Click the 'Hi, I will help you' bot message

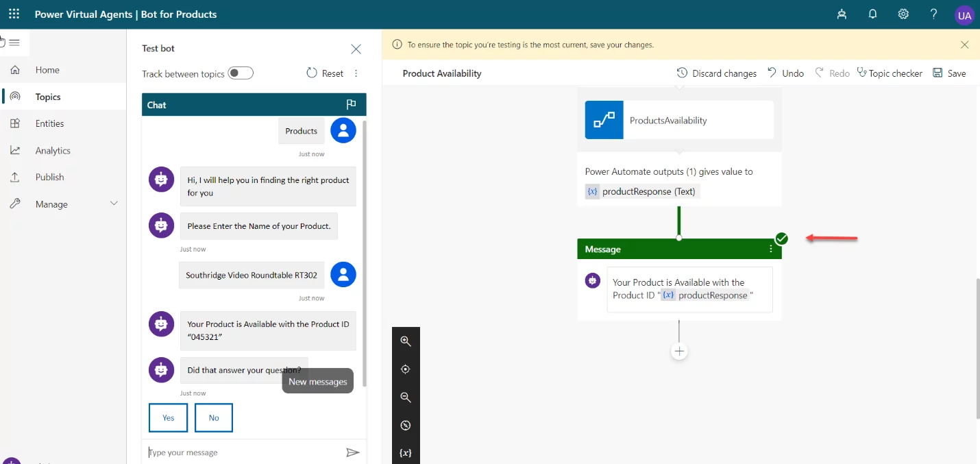point(268,186)
